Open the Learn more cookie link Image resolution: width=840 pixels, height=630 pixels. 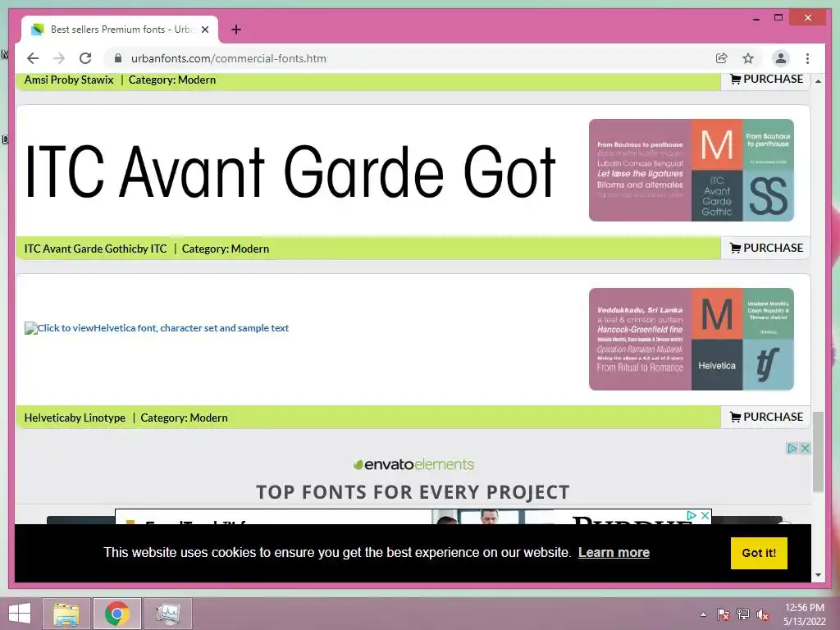point(614,552)
